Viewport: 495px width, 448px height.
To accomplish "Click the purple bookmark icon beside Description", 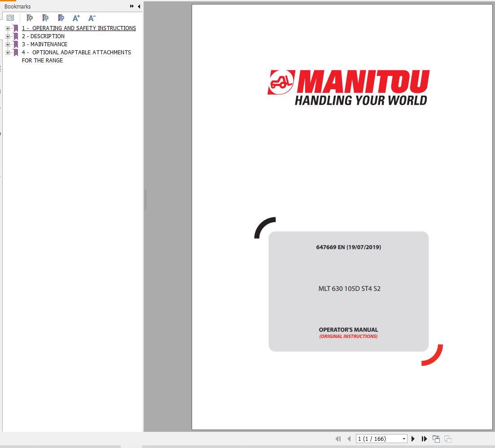I will pyautogui.click(x=16, y=36).
